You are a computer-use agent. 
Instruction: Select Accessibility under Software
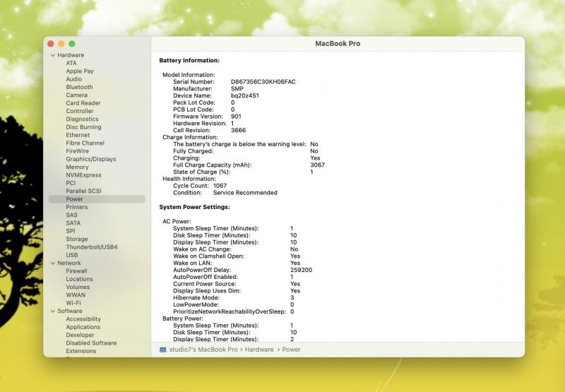pos(83,319)
